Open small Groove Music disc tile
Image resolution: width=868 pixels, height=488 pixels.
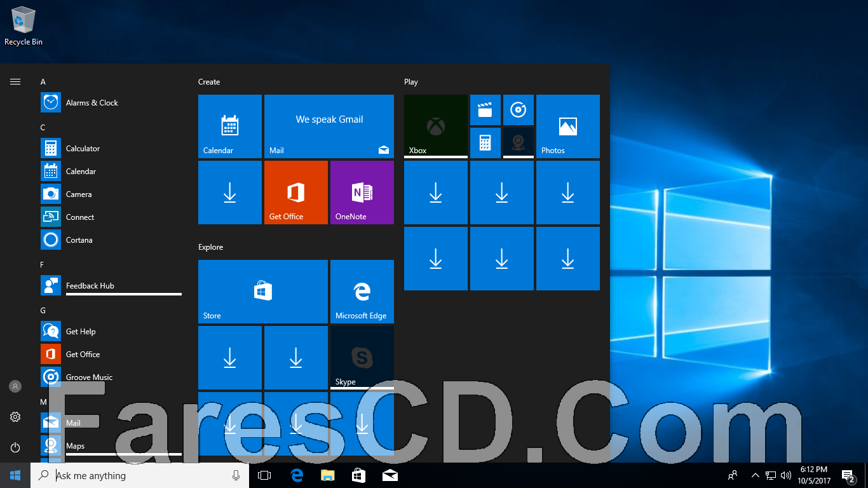(x=519, y=110)
